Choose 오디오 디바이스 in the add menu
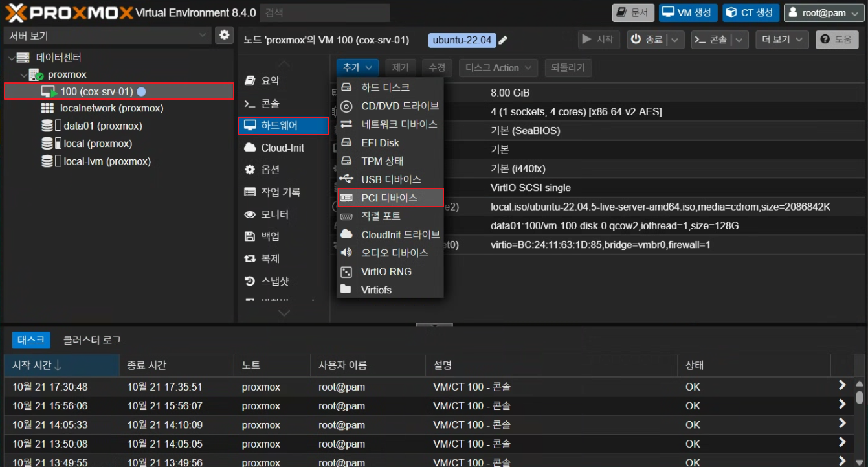 pyautogui.click(x=390, y=253)
